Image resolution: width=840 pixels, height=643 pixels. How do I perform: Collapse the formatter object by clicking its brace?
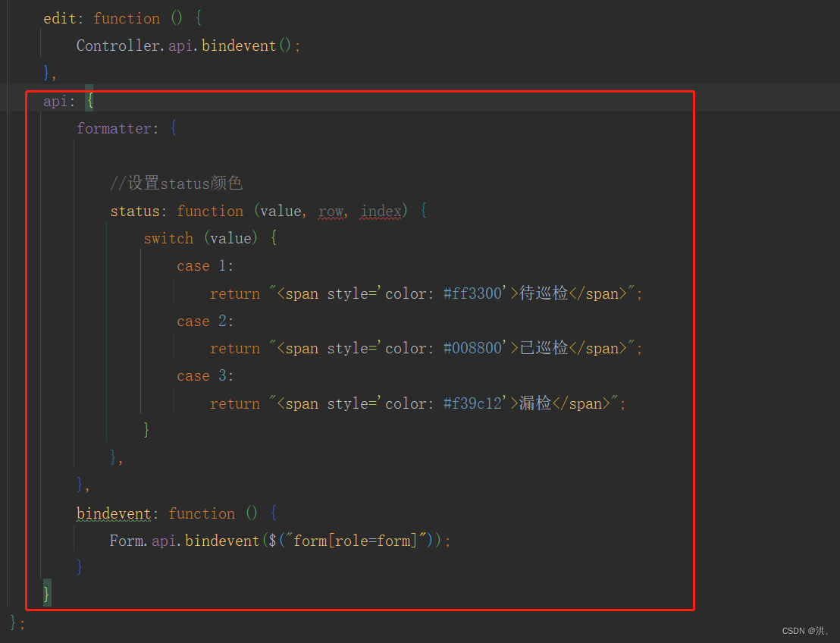[173, 127]
